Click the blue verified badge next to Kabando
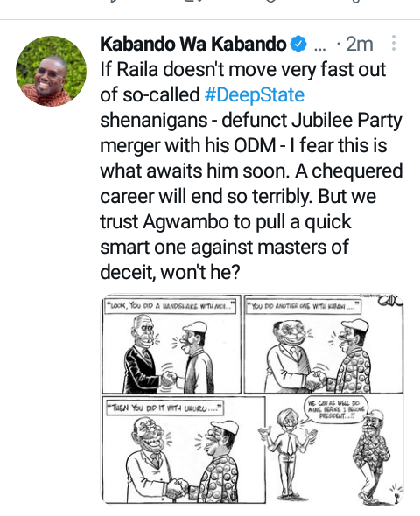420x516 pixels. [x=298, y=44]
